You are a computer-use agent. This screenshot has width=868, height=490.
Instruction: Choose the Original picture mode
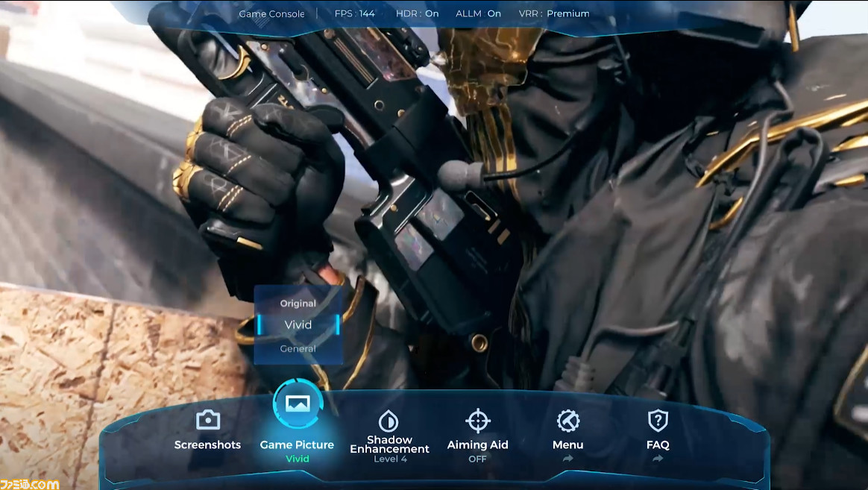pyautogui.click(x=298, y=304)
